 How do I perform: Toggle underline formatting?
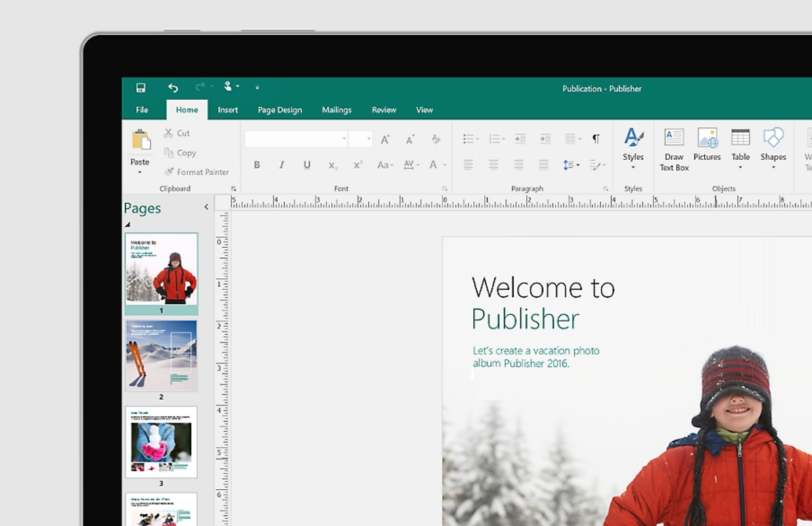pos(307,164)
